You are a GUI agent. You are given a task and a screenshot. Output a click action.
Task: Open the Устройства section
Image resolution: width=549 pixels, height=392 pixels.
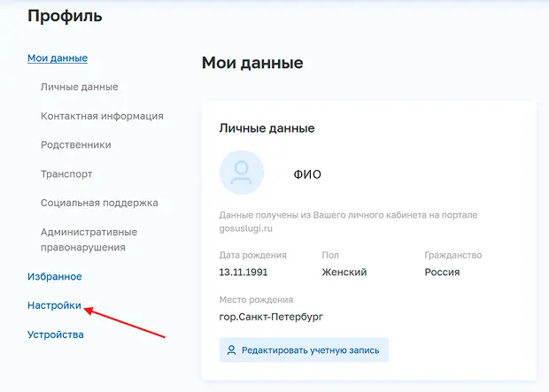click(x=56, y=334)
